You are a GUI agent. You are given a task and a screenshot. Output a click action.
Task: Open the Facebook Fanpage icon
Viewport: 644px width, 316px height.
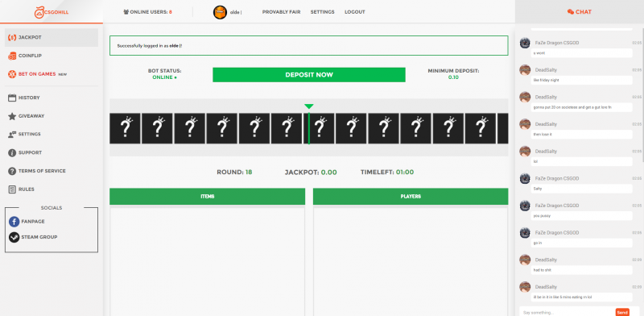[x=14, y=222]
